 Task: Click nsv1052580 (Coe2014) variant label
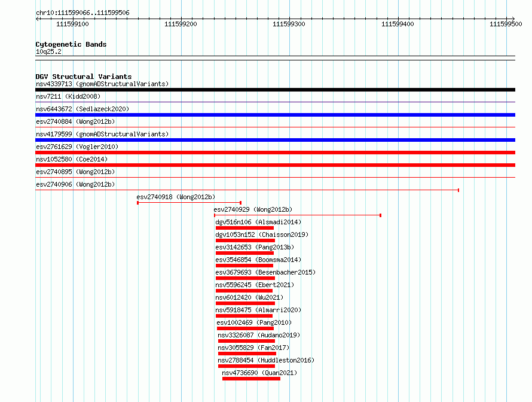72,159
